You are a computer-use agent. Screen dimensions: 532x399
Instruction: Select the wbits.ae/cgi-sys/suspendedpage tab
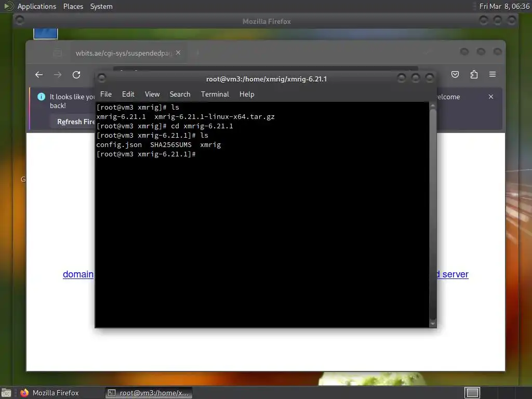click(128, 53)
